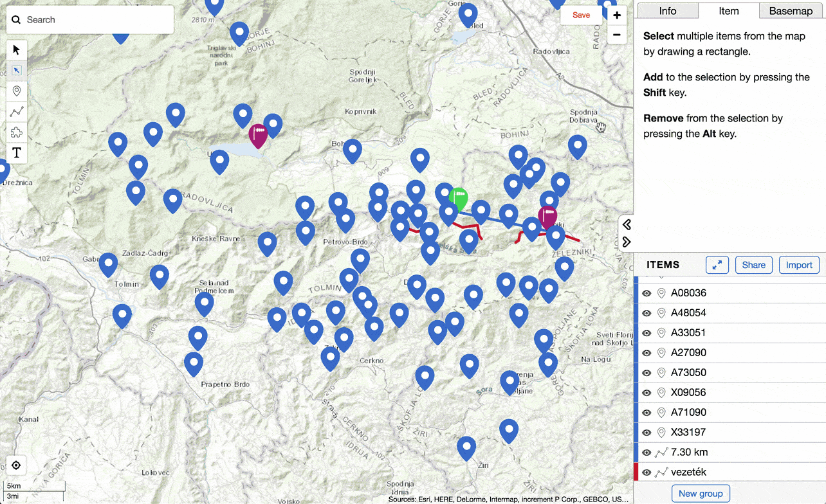Image resolution: width=826 pixels, height=504 pixels.
Task: Pick the line drawing tool
Action: pos(16,111)
